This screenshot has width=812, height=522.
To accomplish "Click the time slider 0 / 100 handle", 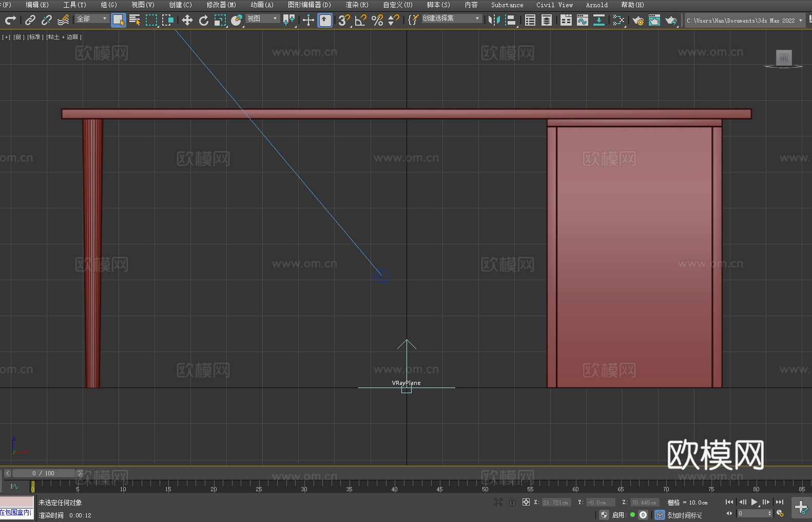I will 44,473.
